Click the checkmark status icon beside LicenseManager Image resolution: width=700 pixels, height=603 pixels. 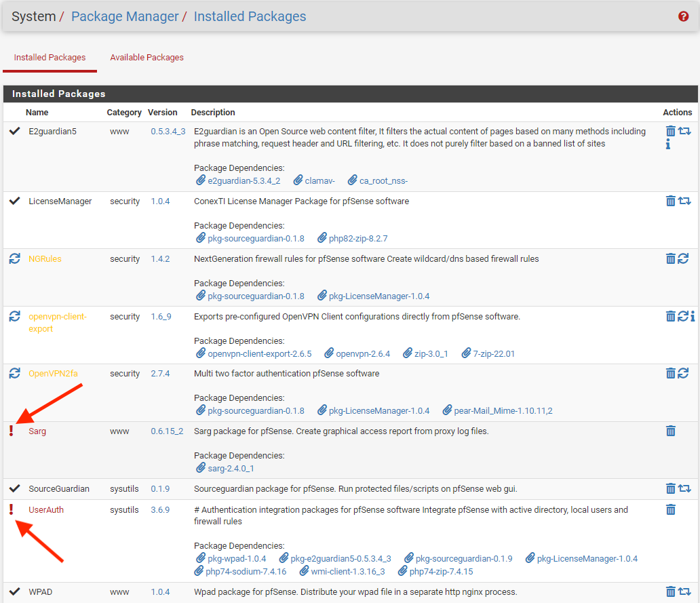point(15,201)
